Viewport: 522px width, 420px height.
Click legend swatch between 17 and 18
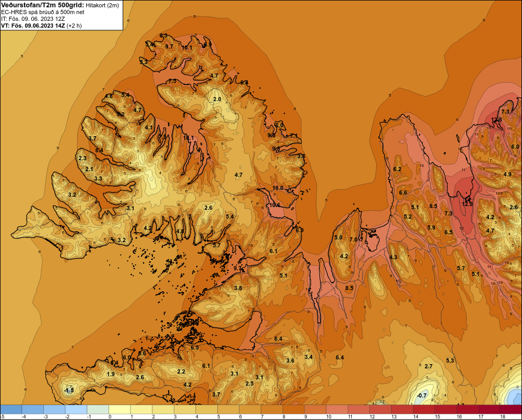(x=490, y=409)
